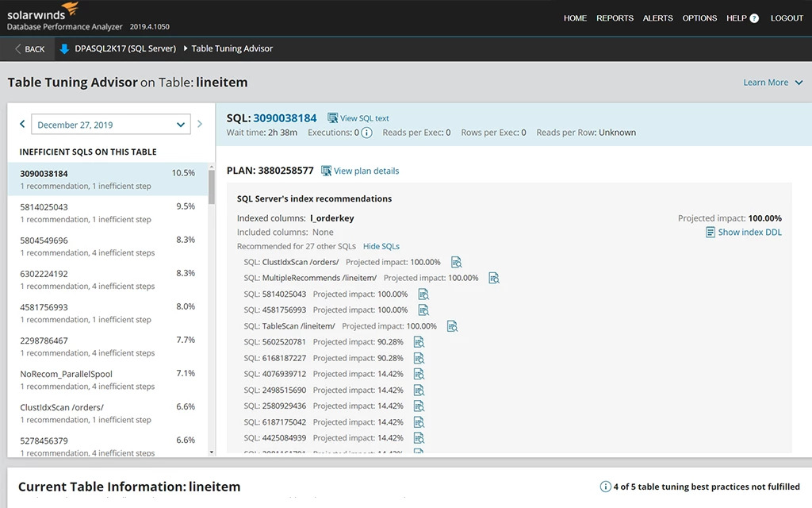Click the chart icon next to SQL 5602520781
This screenshot has height=508, width=812.
(x=420, y=341)
